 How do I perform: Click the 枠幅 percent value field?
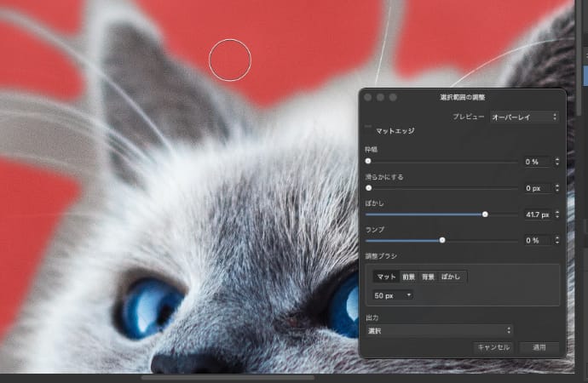click(535, 161)
